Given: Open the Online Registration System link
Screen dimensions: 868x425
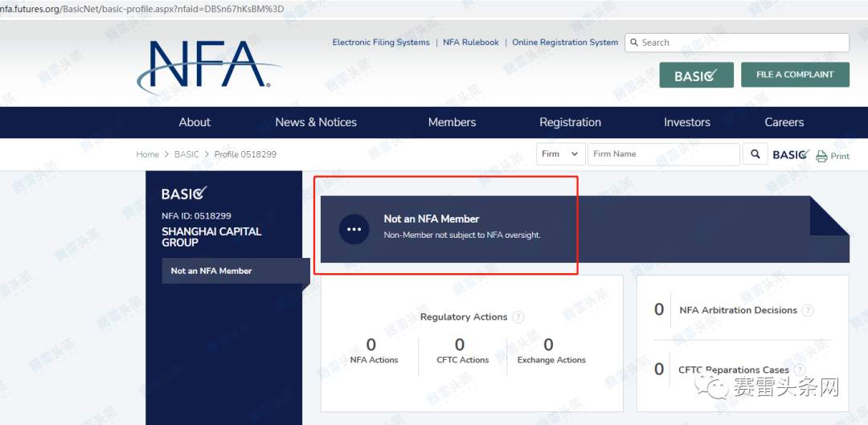Looking at the screenshot, I should (x=565, y=42).
